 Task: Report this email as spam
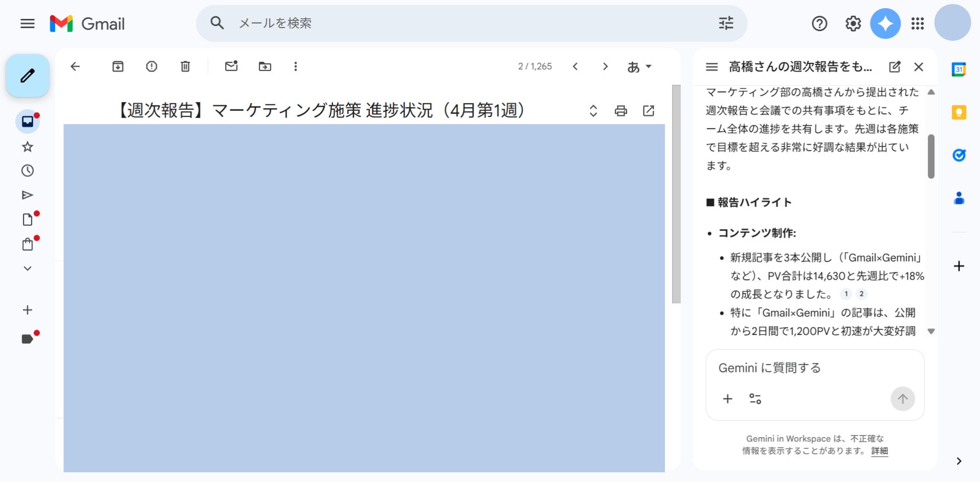tap(151, 66)
